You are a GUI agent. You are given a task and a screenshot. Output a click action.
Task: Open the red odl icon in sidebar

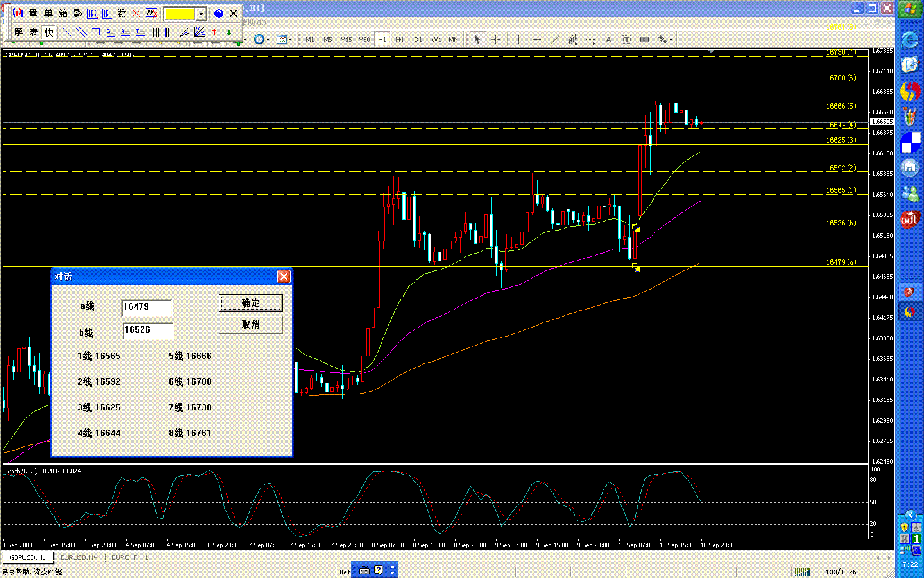coord(910,220)
